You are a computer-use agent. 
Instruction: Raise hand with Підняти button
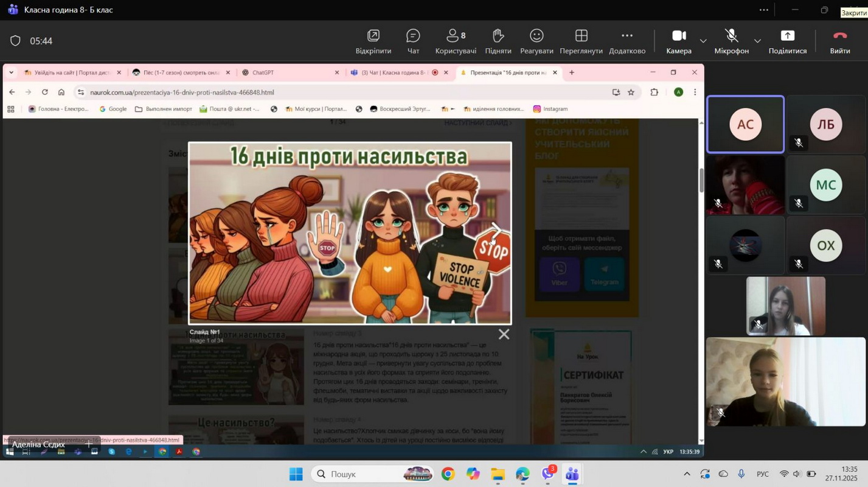[x=498, y=41]
